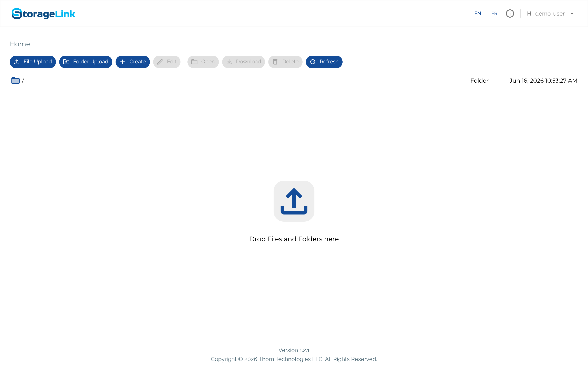Click the Delete button
Viewport: 588px width, 368px height.
[x=285, y=62]
